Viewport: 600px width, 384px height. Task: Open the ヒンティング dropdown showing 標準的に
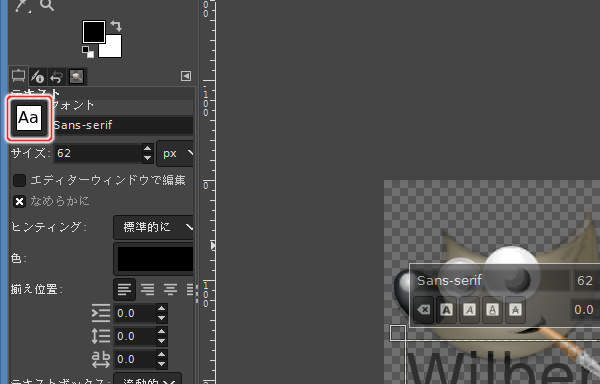[154, 227]
